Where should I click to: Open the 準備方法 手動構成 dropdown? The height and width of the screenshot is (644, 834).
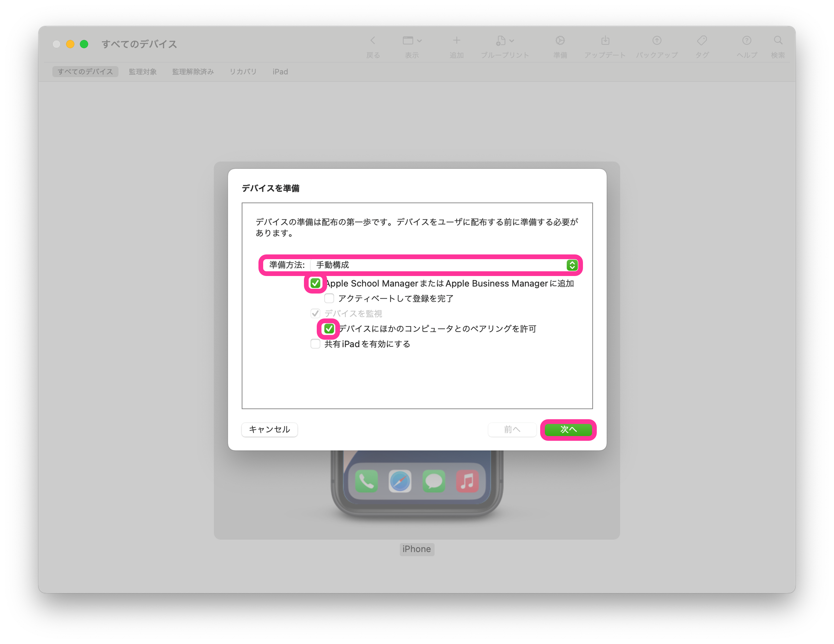point(444,265)
